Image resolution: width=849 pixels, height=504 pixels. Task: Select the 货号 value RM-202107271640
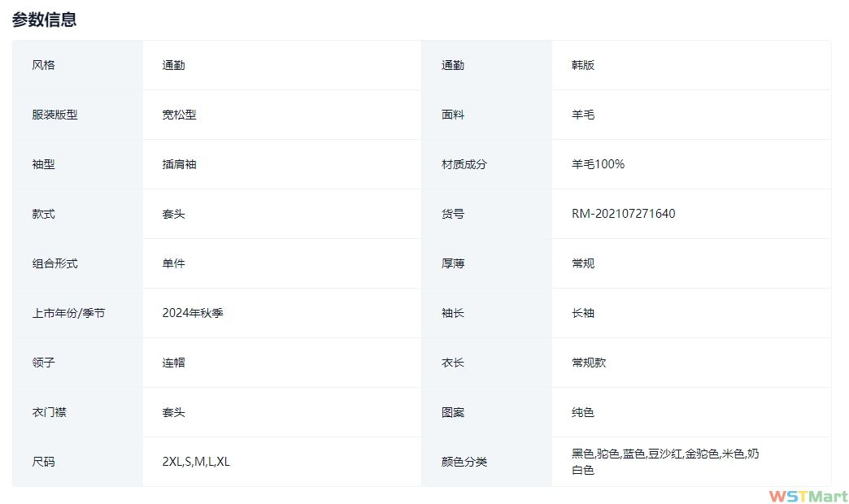(x=623, y=214)
